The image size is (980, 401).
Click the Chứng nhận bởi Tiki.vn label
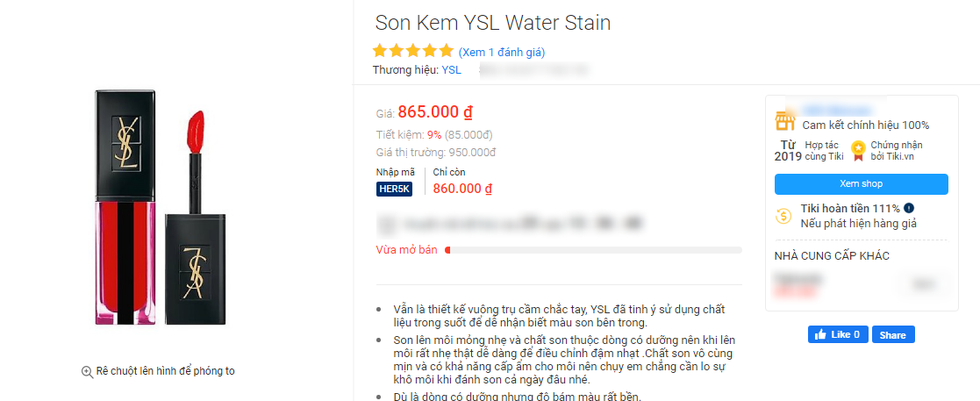pos(897,150)
